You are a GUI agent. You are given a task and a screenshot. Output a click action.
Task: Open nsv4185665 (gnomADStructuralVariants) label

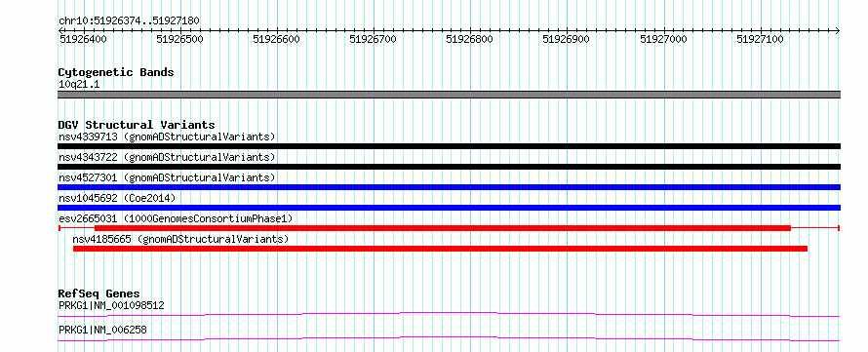(181, 239)
